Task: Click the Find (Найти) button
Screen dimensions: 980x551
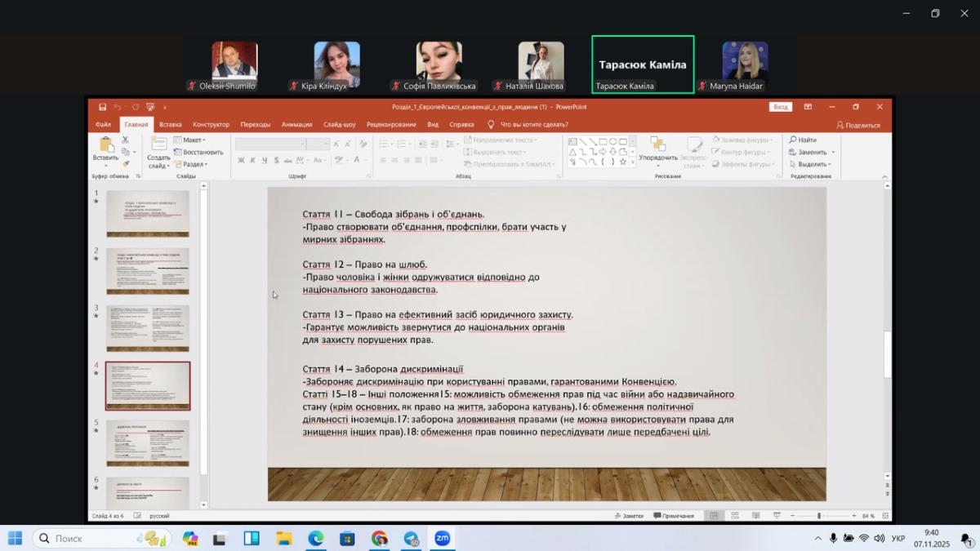Action: 803,140
